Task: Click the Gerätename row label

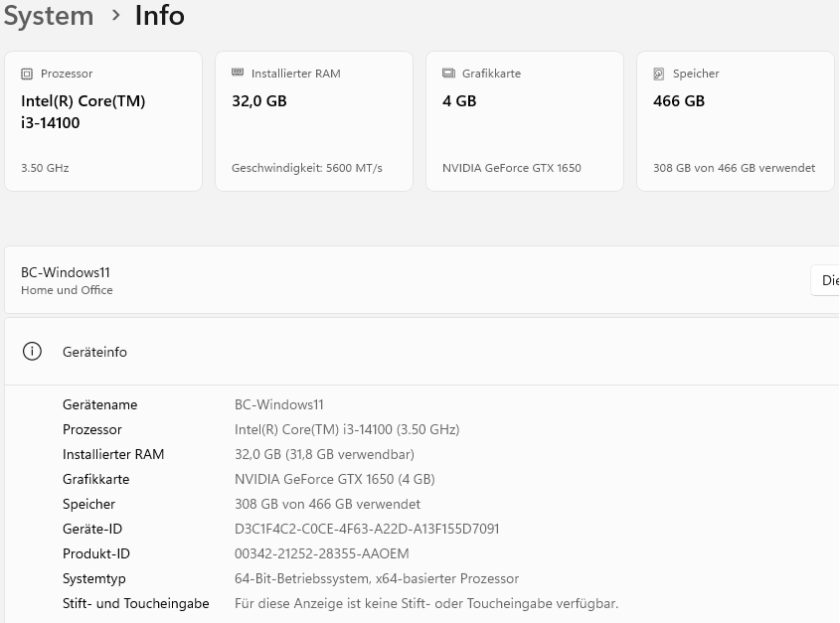Action: [x=100, y=404]
